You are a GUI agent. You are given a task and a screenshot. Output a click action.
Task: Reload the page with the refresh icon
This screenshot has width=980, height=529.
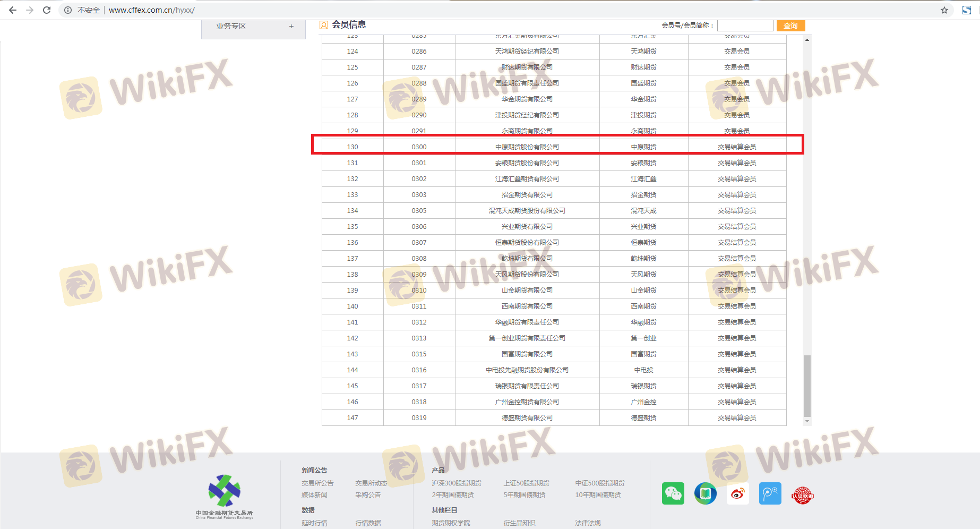click(47, 10)
